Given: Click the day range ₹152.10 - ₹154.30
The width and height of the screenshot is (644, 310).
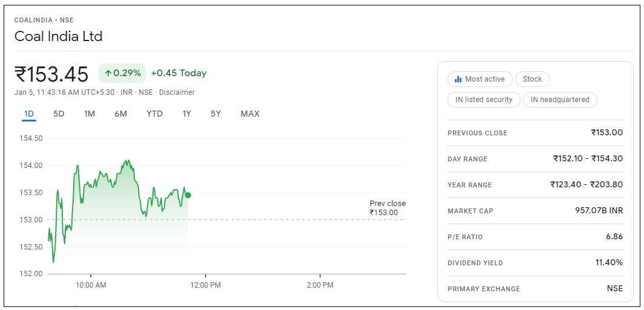Looking at the screenshot, I should tap(588, 158).
